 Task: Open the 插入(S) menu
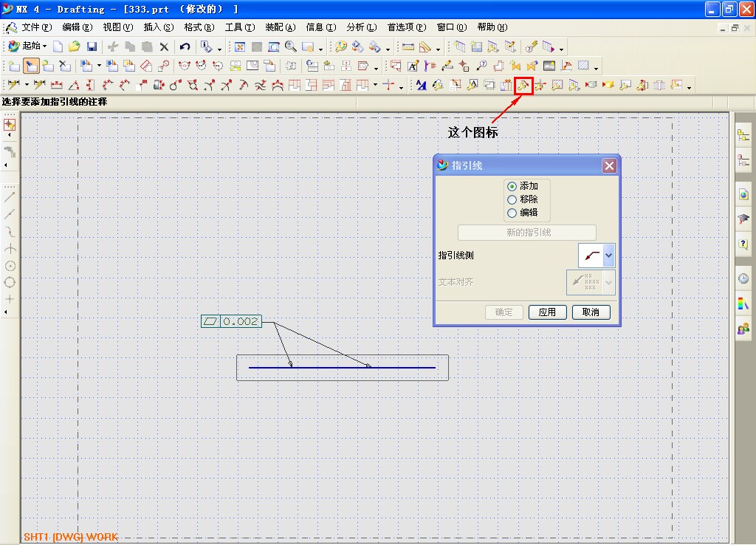tap(158, 27)
